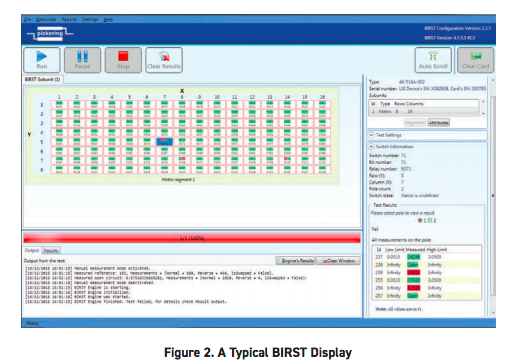Click the Pickering logo in header
Image resolution: width=517 pixels, height=364 pixels.
click(x=50, y=34)
